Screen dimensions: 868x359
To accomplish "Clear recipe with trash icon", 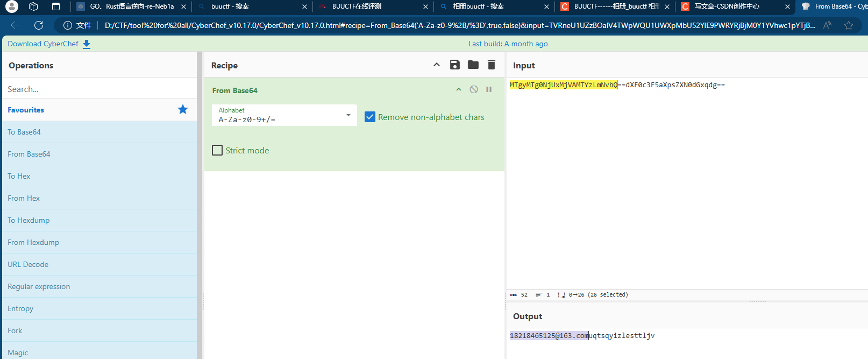I will coord(491,65).
